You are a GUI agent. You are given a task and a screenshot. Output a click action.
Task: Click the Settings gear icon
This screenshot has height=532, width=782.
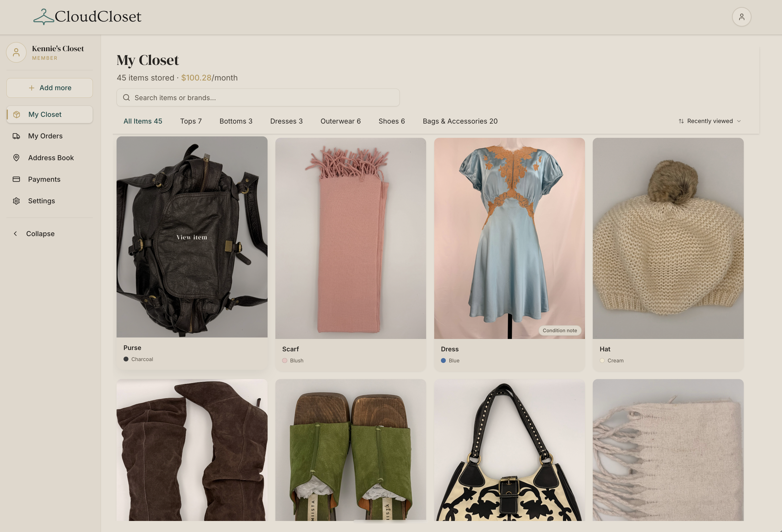tap(16, 201)
